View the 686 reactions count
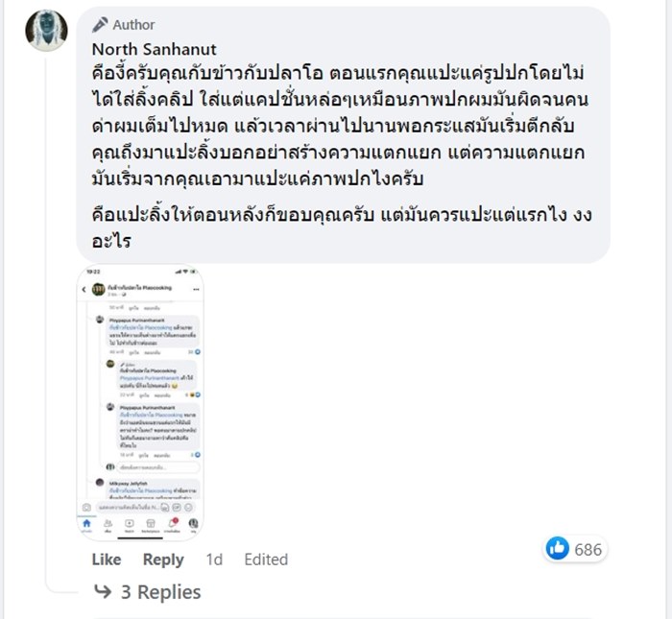Viewport: 672px width, 619px height. pos(588,550)
